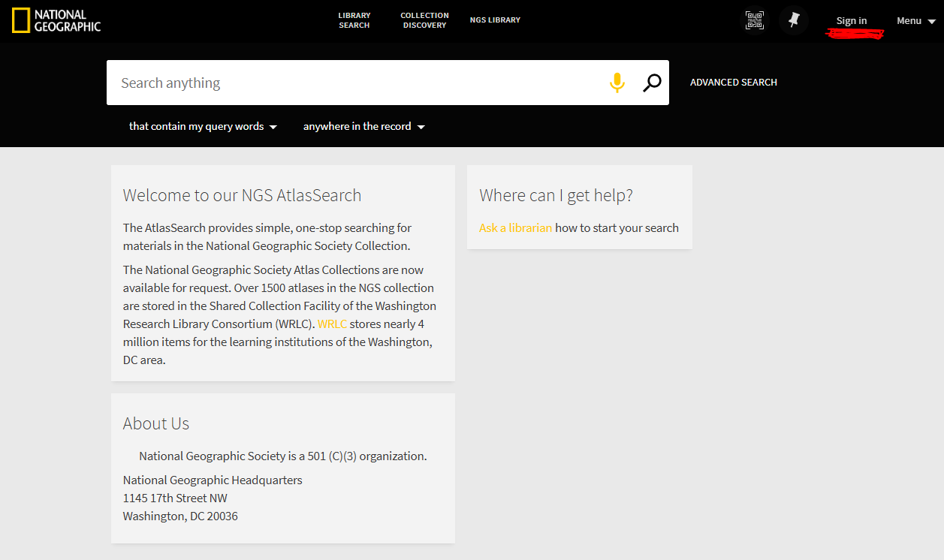Expand the 'that contain my query words' dropdown
Screen dimensions: 944x560
203,126
